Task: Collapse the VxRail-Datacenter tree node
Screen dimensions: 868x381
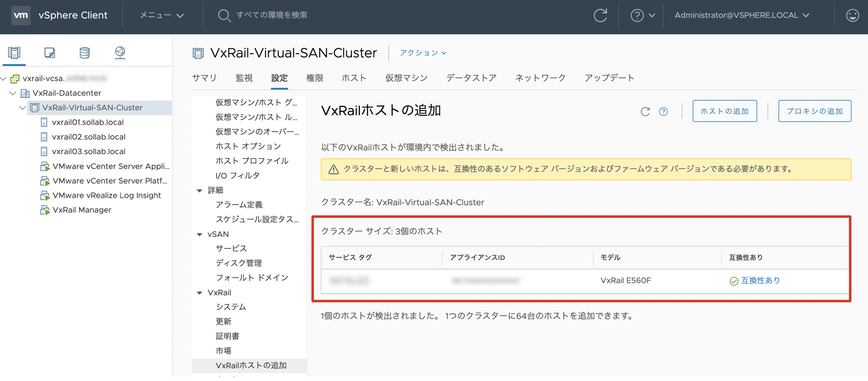Action: [13, 93]
